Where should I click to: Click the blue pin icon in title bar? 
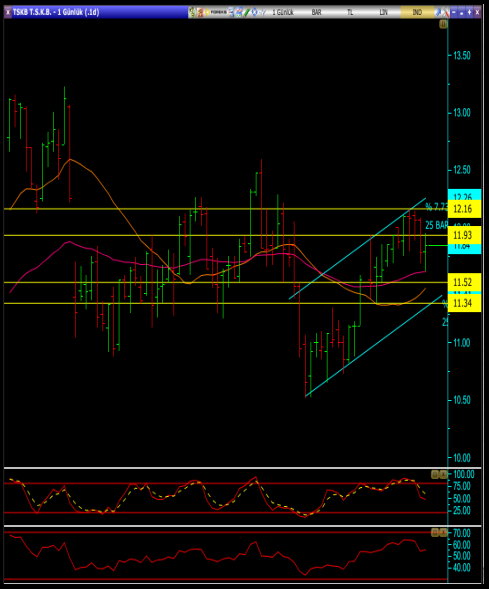[438, 12]
